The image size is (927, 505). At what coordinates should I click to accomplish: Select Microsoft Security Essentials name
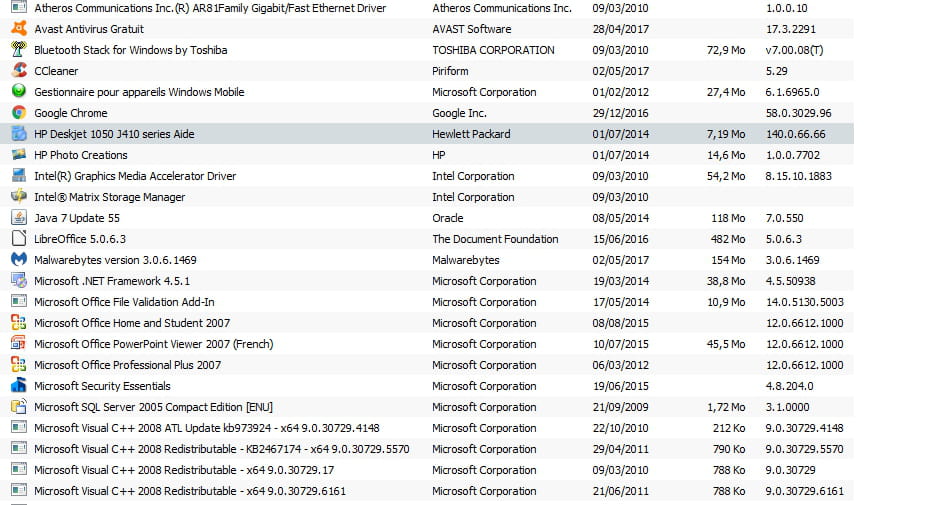coord(102,386)
